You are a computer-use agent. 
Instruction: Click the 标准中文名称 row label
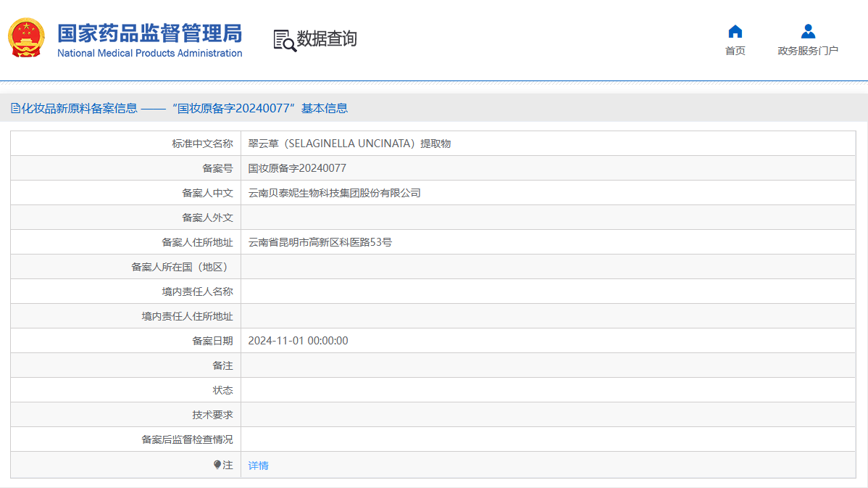click(203, 144)
